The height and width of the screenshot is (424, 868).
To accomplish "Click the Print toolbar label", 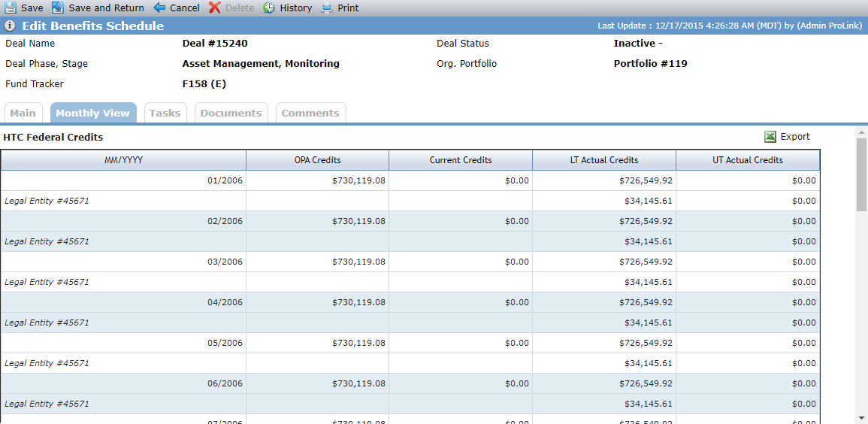I will coord(348,8).
